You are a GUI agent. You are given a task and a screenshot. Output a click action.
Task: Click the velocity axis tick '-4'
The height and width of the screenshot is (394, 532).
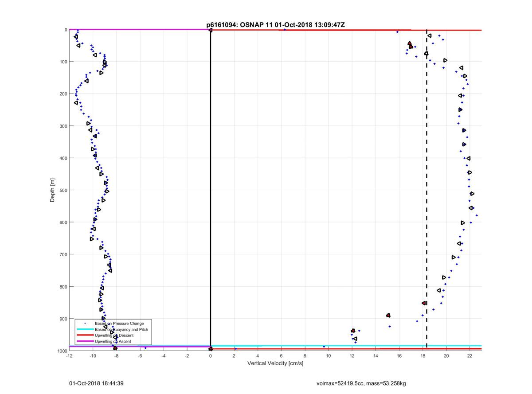(163, 355)
